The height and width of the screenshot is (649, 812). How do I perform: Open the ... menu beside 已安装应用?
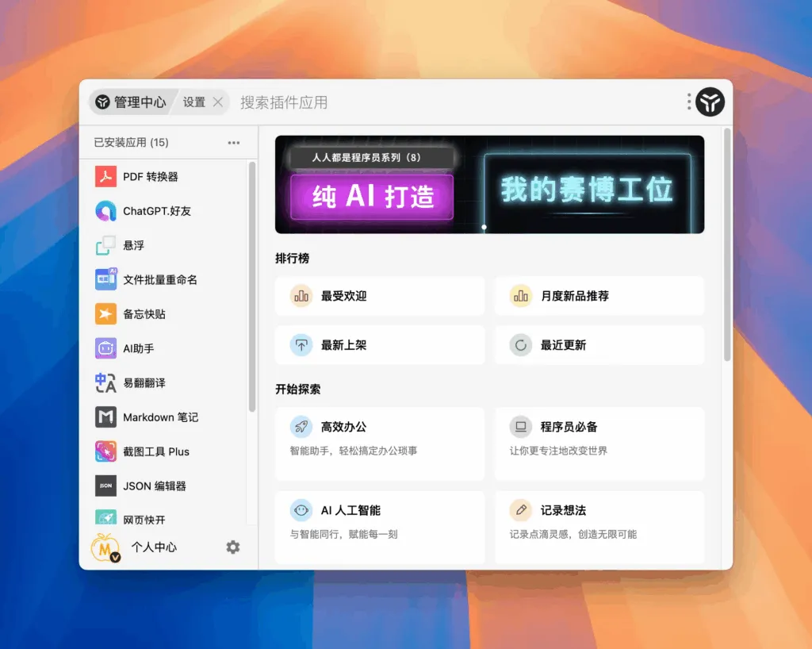[x=233, y=142]
